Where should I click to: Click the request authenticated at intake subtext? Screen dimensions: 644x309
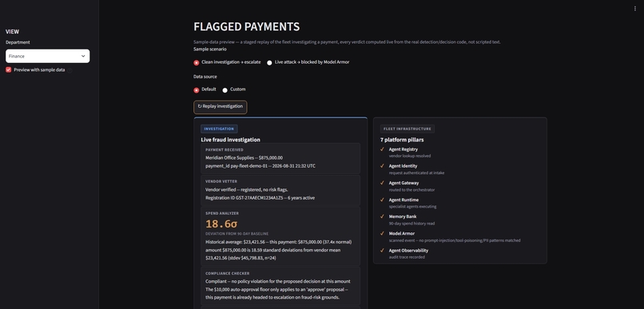(x=416, y=172)
